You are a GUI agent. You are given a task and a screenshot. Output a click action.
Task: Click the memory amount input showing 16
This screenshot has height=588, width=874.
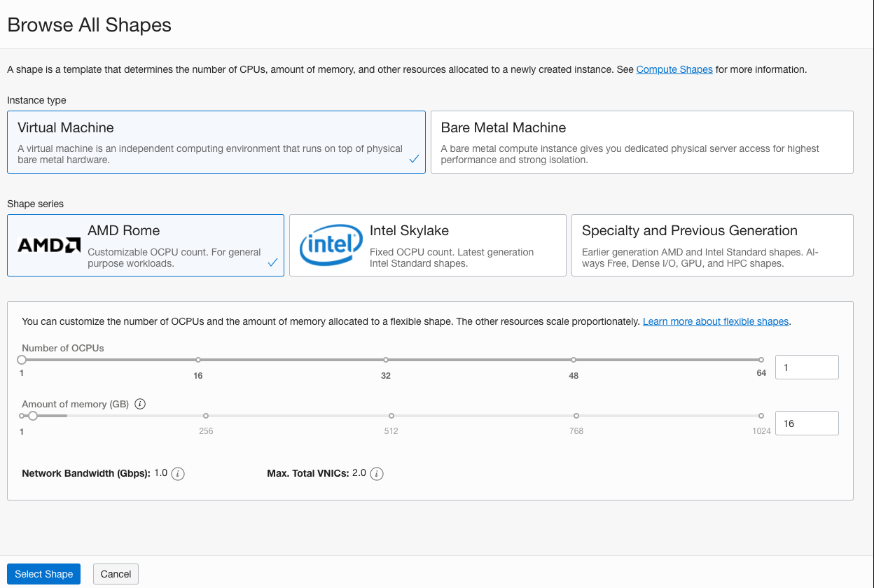pyautogui.click(x=807, y=423)
